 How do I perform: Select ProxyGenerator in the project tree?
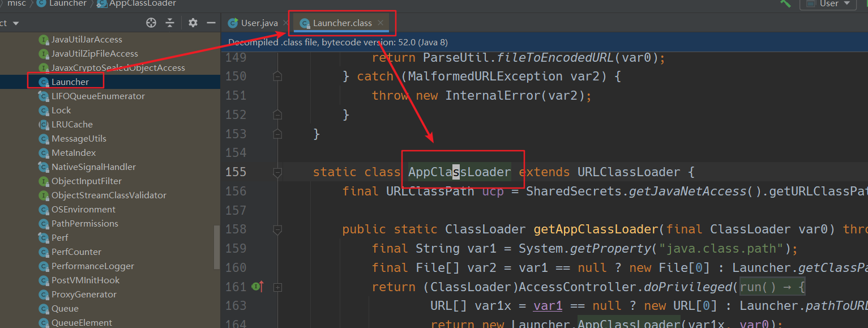pos(84,295)
